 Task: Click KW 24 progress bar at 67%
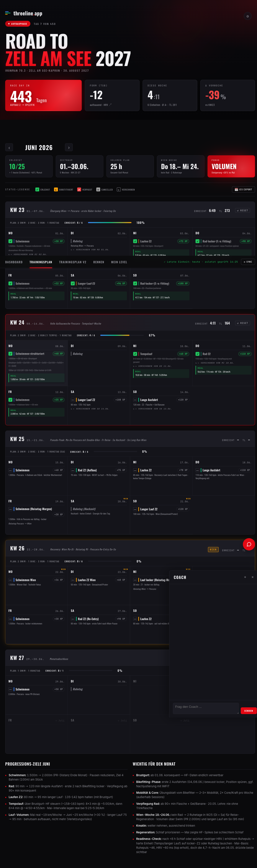(x=122, y=335)
